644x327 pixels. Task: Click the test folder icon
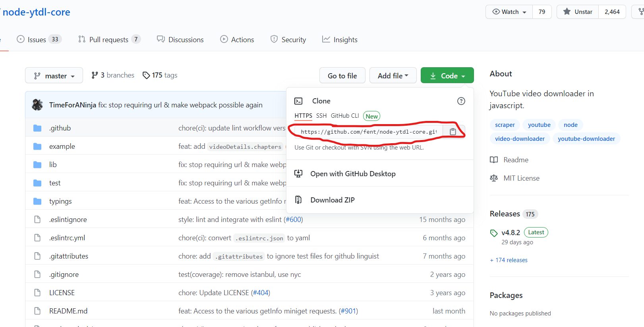[37, 183]
